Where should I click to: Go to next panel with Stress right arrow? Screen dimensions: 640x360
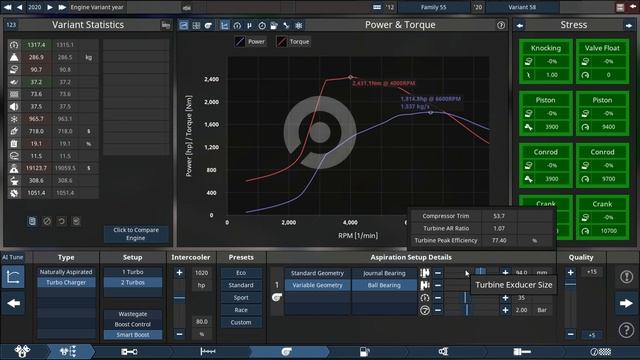point(628,25)
